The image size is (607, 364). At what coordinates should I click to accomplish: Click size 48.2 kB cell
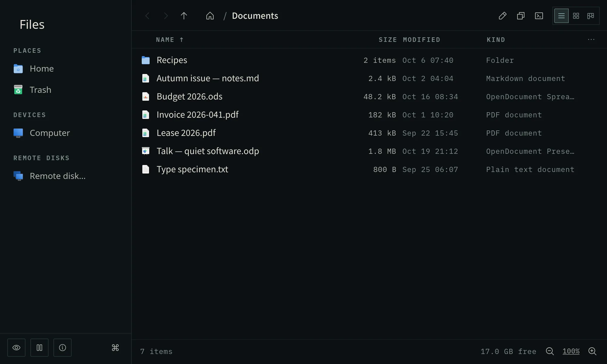380,97
